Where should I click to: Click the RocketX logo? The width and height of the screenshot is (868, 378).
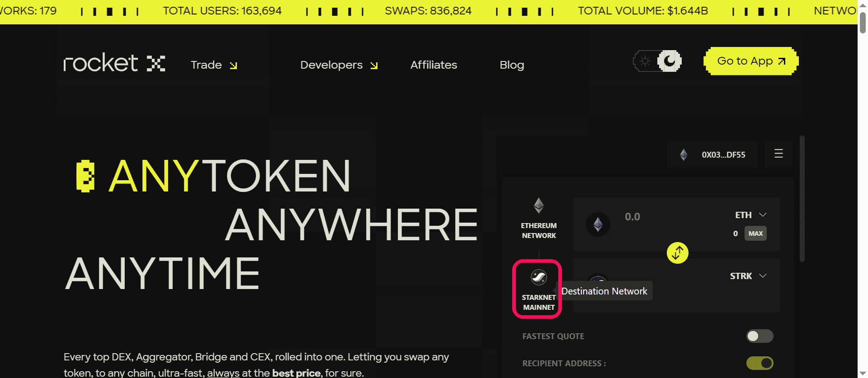(x=114, y=63)
